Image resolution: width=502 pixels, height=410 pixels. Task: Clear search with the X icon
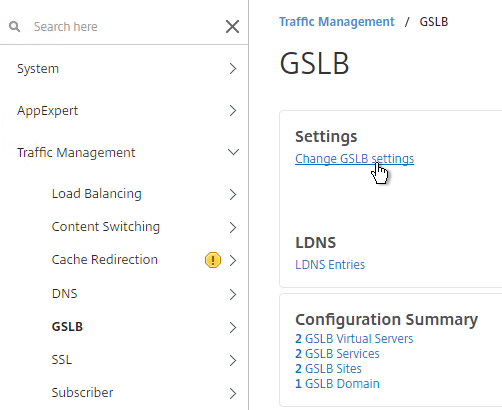[232, 27]
